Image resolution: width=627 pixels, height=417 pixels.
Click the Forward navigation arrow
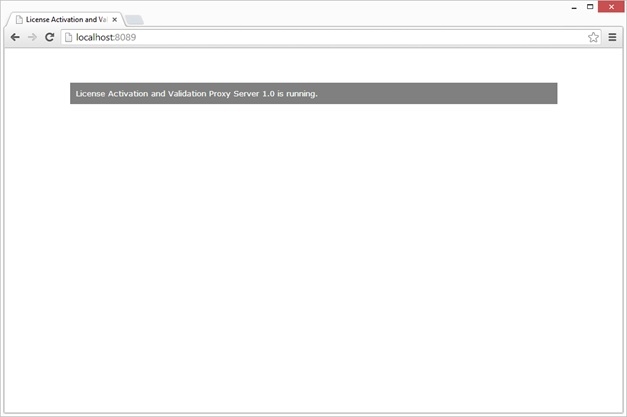pos(32,37)
